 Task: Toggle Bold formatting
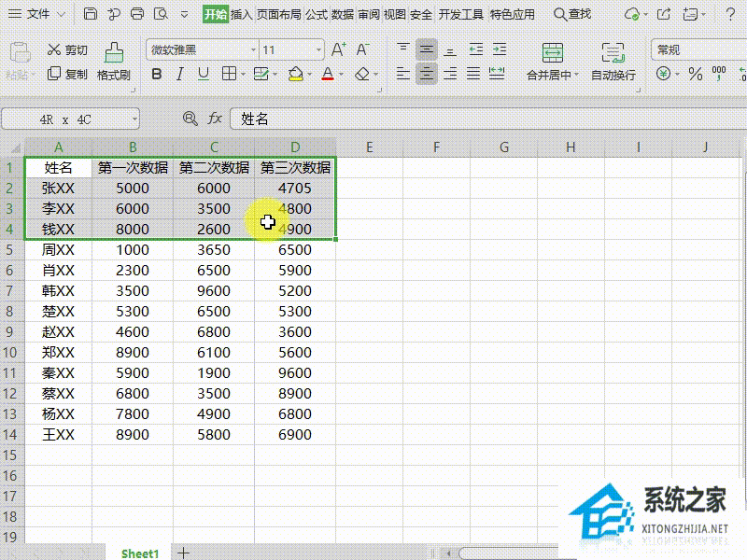[x=156, y=74]
